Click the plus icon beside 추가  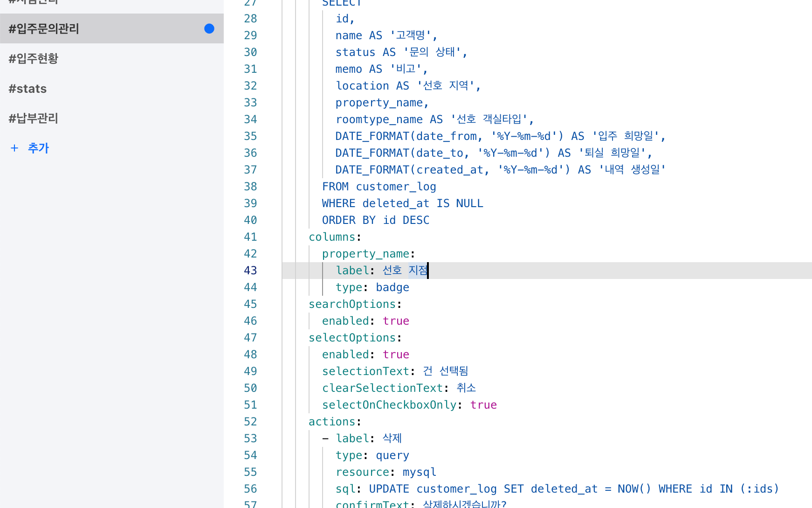14,148
